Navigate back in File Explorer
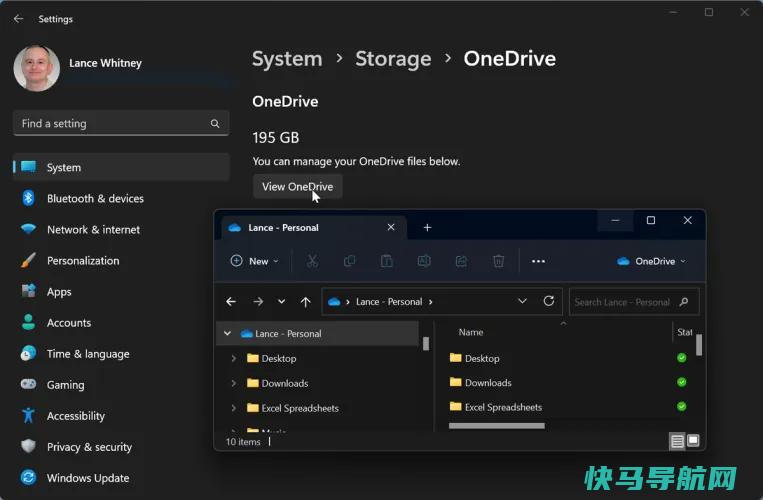 (231, 302)
